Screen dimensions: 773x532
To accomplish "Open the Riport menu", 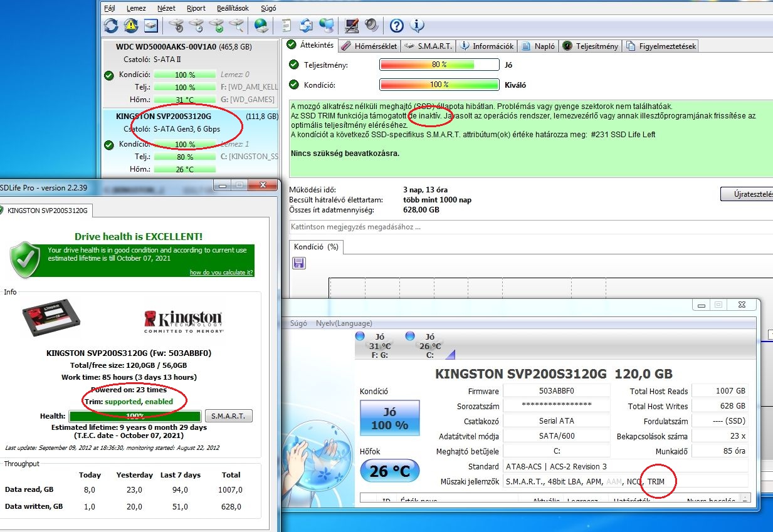I will [x=196, y=8].
